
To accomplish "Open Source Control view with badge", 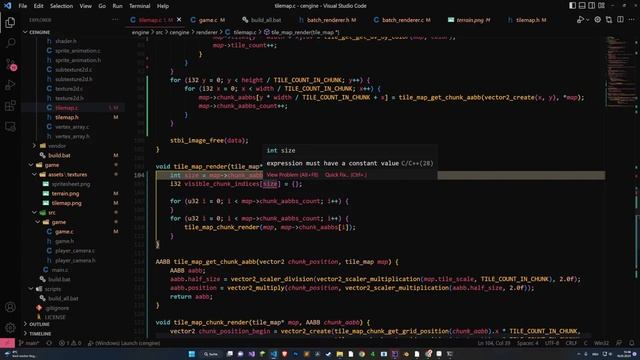I will click(11, 64).
